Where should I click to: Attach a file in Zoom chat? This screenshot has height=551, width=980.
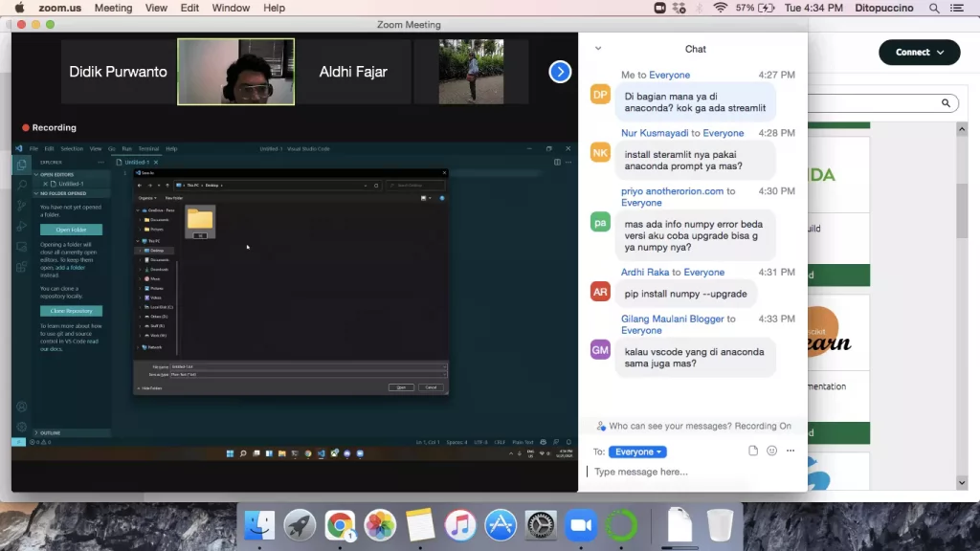(x=753, y=451)
